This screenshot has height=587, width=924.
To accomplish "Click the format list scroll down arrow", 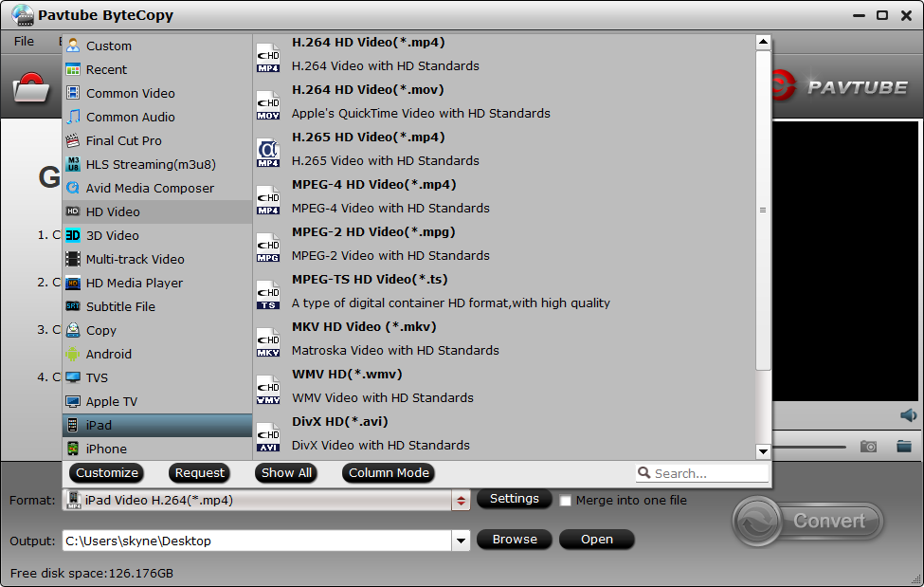I will 763,451.
